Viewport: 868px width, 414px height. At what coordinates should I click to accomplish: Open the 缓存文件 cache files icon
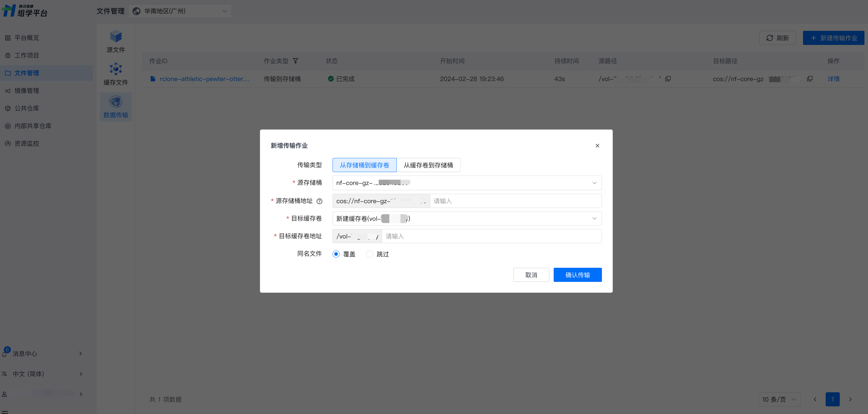pos(116,69)
